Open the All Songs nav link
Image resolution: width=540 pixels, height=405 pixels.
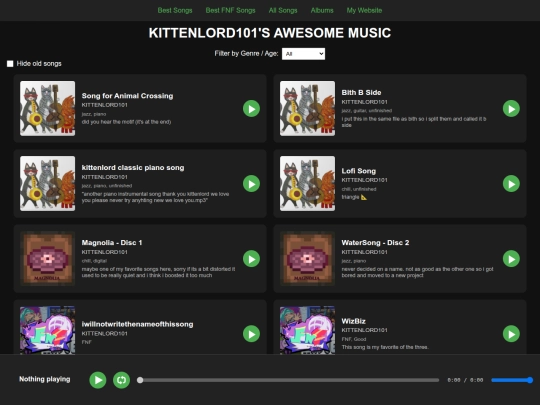(x=283, y=10)
